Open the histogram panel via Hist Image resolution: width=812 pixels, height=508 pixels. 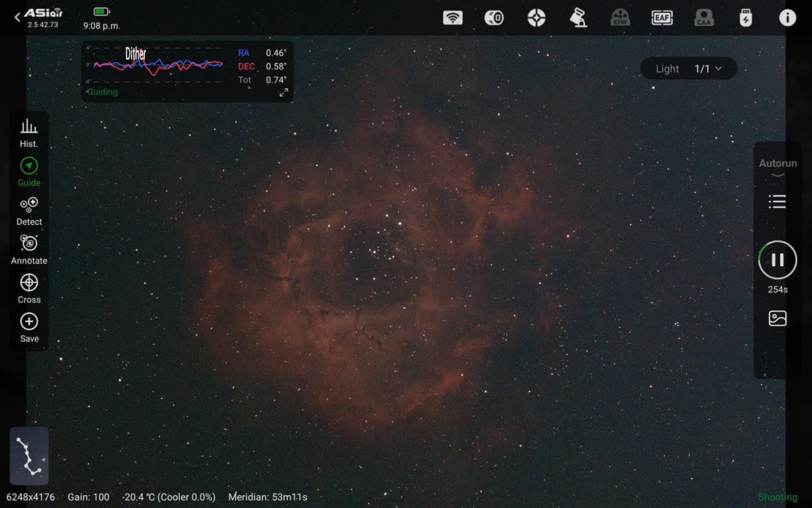(x=28, y=131)
